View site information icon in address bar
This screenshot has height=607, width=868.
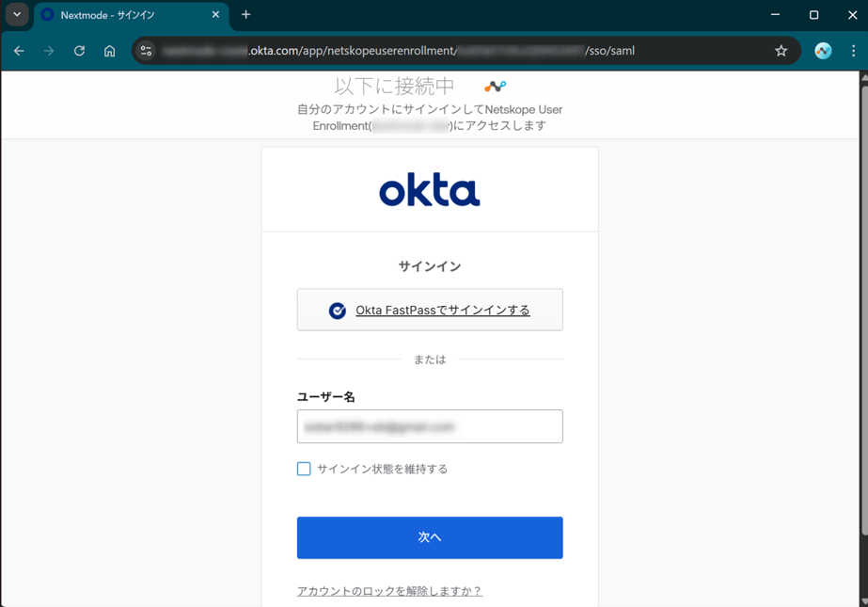point(146,51)
